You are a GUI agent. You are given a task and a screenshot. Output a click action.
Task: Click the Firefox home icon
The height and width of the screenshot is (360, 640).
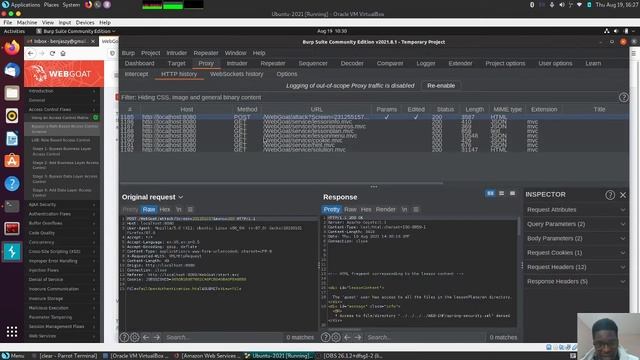[63, 53]
